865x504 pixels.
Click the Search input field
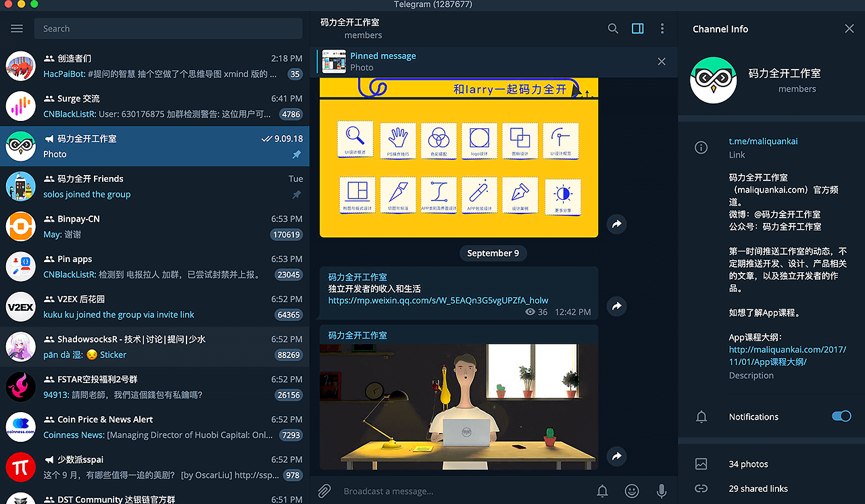pos(168,28)
